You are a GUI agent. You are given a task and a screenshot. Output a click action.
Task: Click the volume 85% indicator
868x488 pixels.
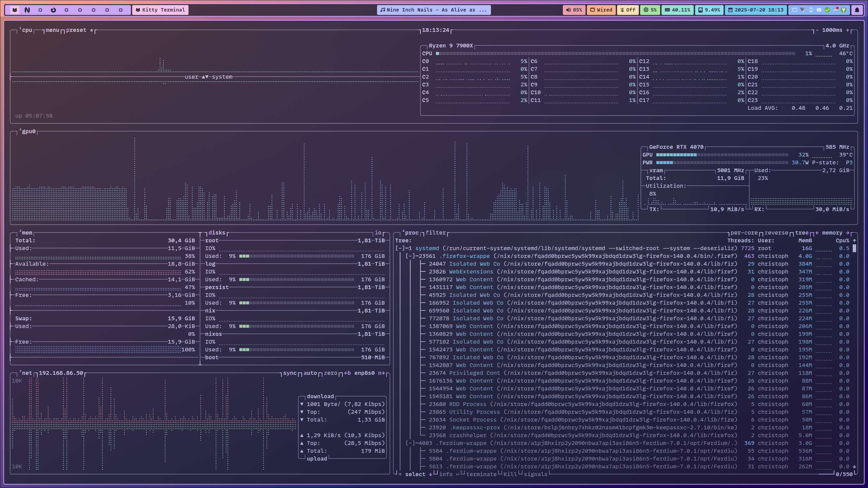(574, 10)
